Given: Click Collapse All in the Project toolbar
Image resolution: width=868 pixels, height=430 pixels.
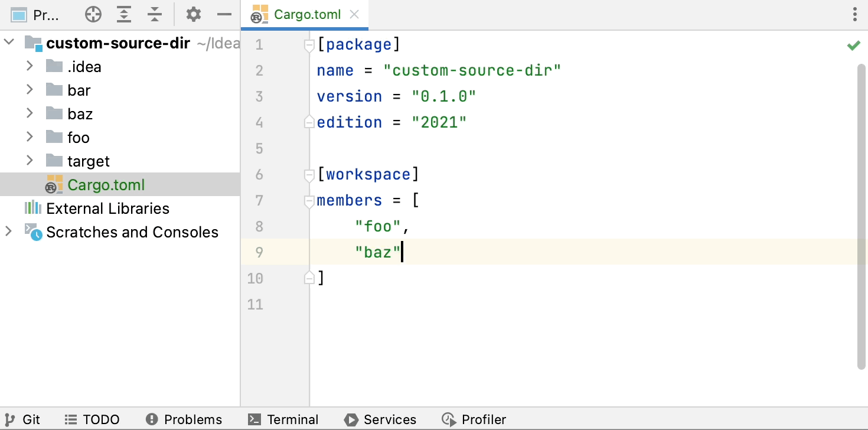Looking at the screenshot, I should pos(155,15).
